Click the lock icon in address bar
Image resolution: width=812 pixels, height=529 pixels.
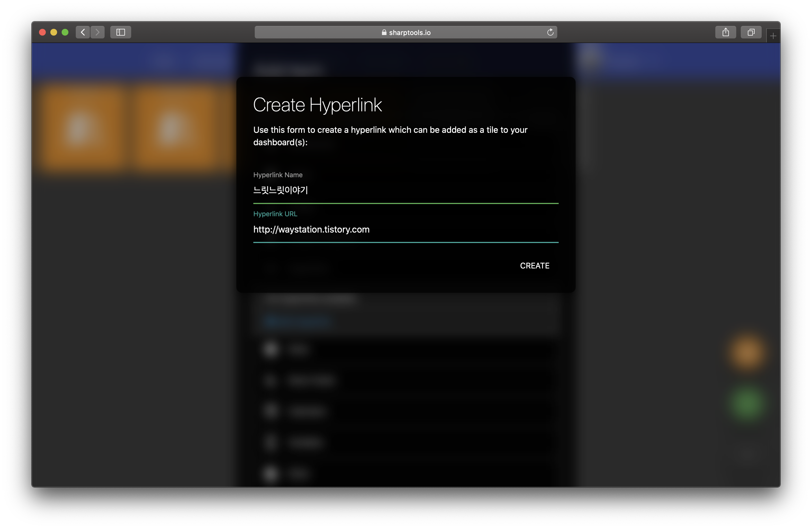pyautogui.click(x=384, y=32)
